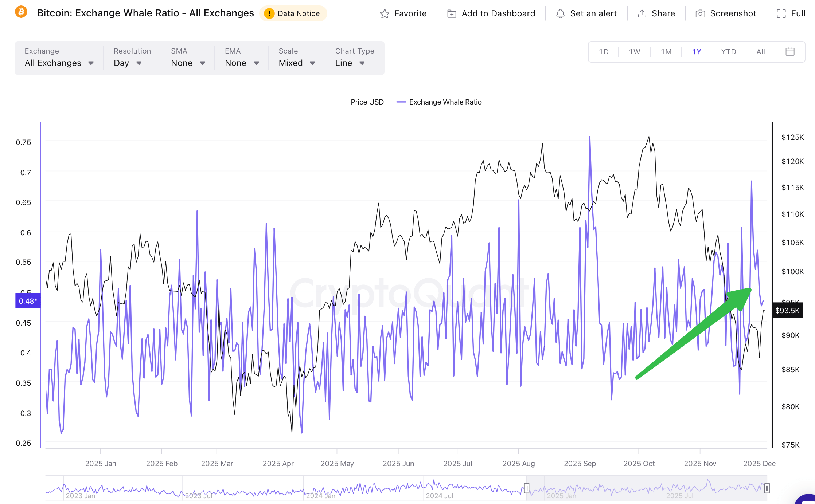Toggle Favorite for this chart
The width and height of the screenshot is (815, 504).
coord(403,13)
